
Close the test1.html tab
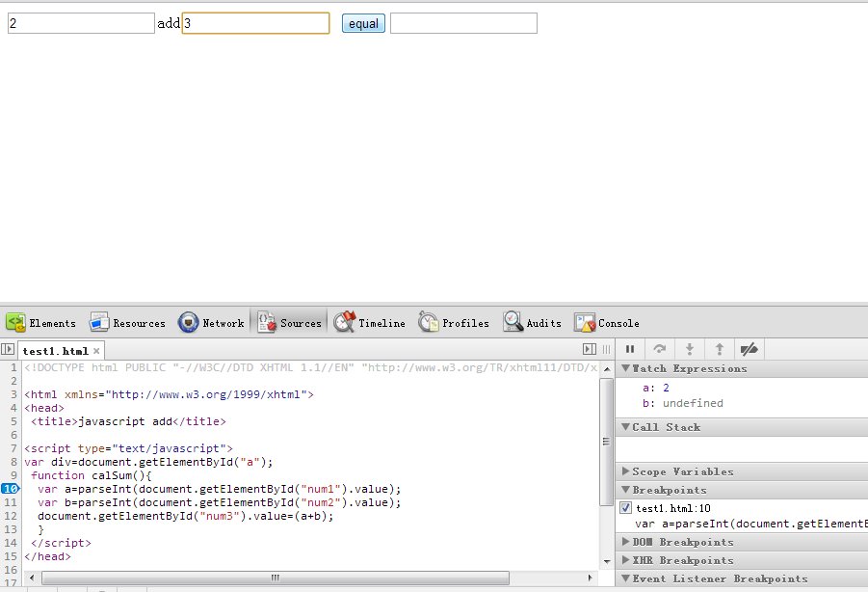96,351
